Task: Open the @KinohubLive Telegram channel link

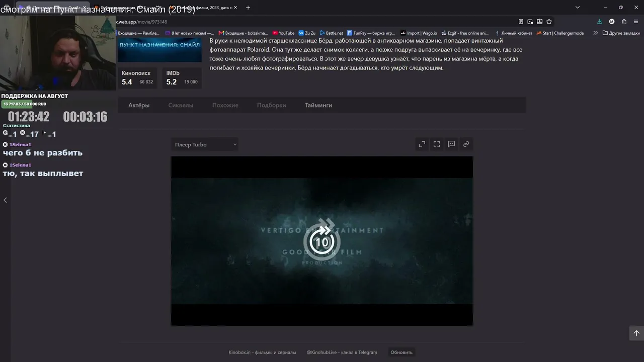Action: click(342, 352)
